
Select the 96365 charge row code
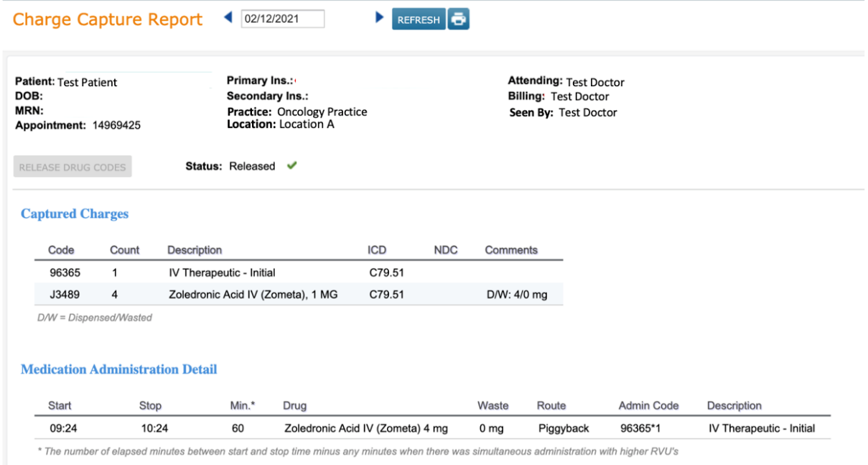[62, 272]
